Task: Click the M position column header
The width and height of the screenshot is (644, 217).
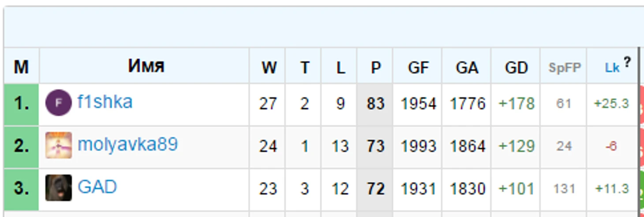Action: point(21,68)
